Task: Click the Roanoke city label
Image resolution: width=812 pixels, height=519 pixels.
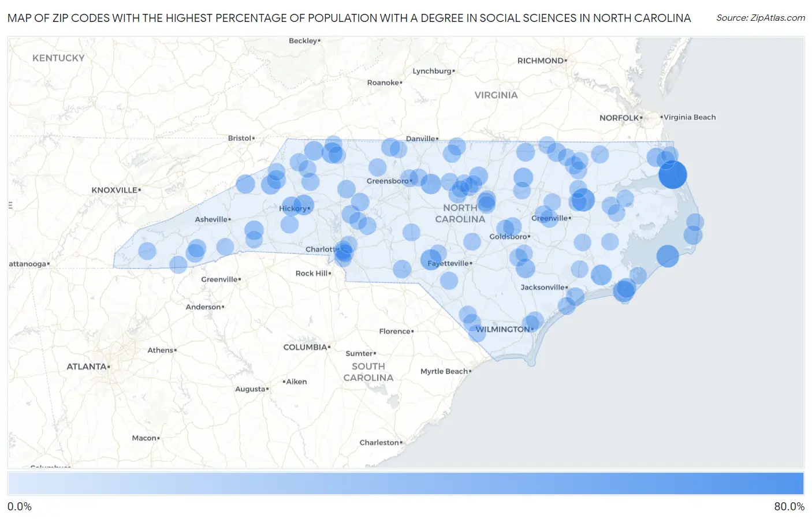Action: pyautogui.click(x=383, y=83)
